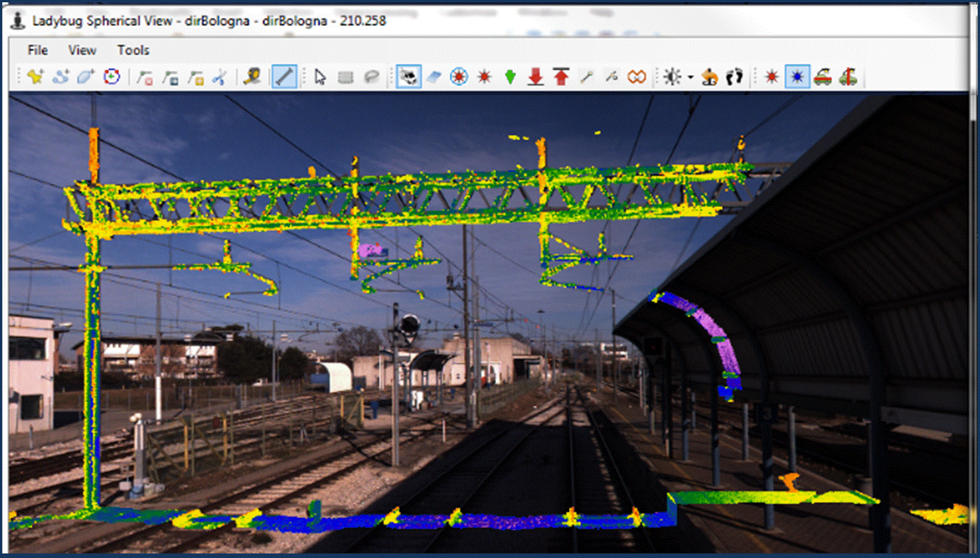This screenshot has width=980, height=558.
Task: Click the green downward arrow icon
Action: click(510, 77)
